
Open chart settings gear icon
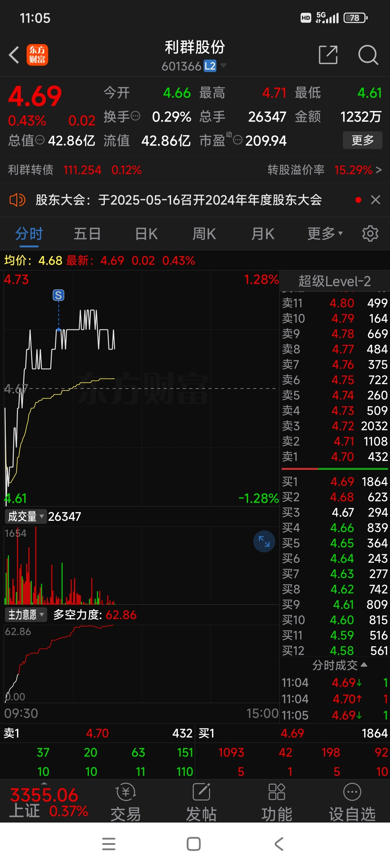[x=370, y=234]
